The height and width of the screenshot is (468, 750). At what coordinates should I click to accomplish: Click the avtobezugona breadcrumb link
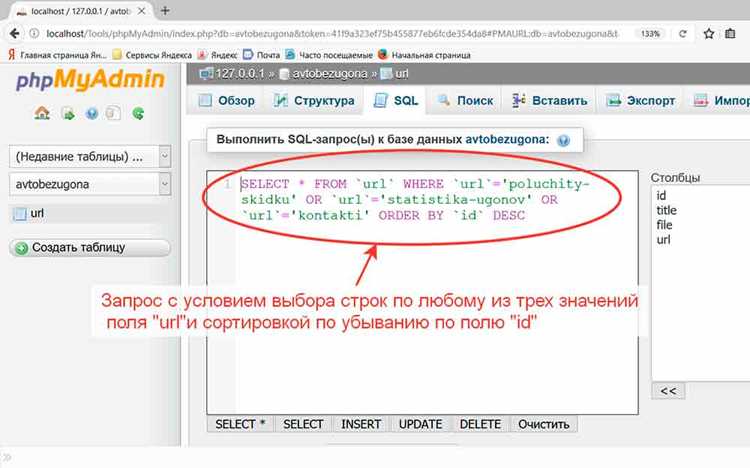pyautogui.click(x=330, y=74)
